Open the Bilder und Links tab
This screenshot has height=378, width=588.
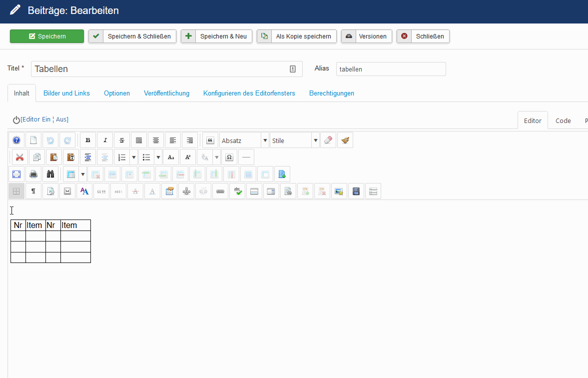click(66, 93)
